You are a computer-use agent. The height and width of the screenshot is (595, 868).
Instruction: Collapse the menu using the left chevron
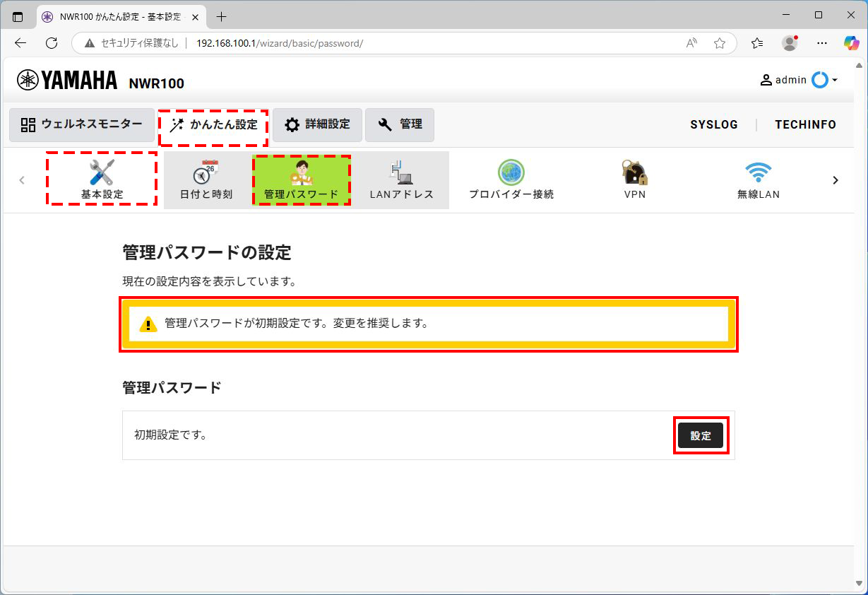coord(22,180)
